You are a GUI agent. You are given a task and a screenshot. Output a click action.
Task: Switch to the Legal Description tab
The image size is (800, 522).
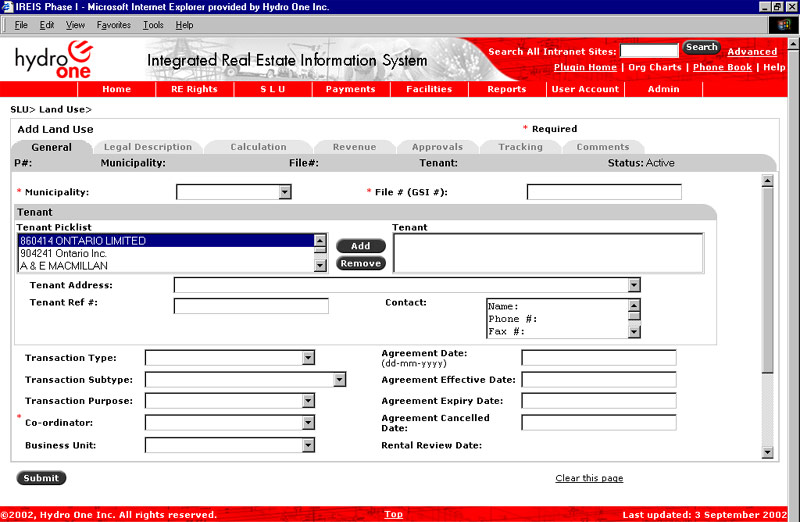[148, 147]
